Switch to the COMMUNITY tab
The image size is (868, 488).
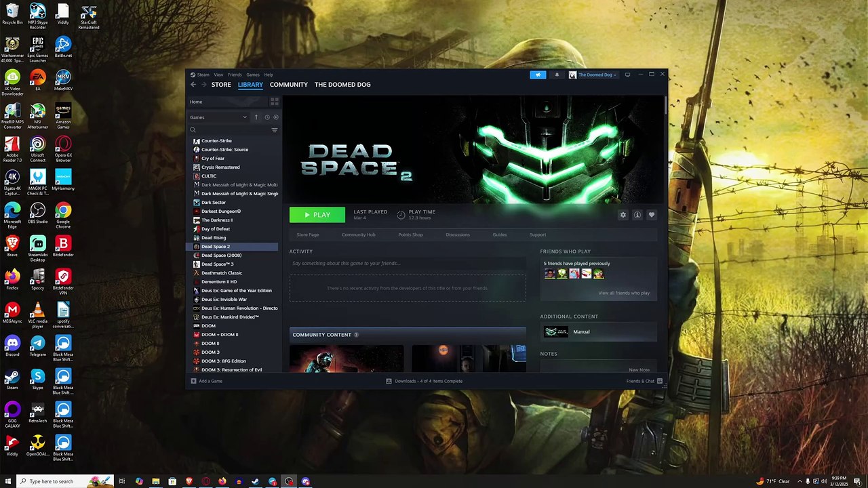tap(289, 85)
